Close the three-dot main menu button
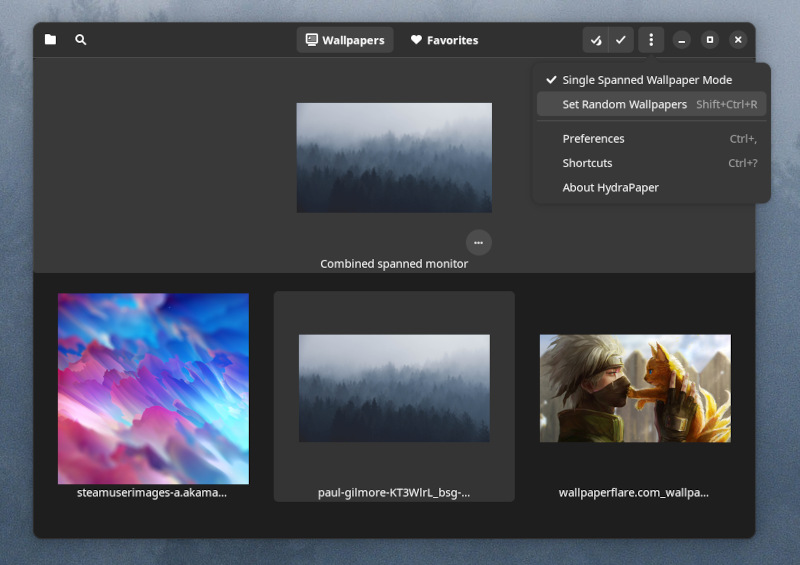The image size is (800, 565). pos(651,40)
